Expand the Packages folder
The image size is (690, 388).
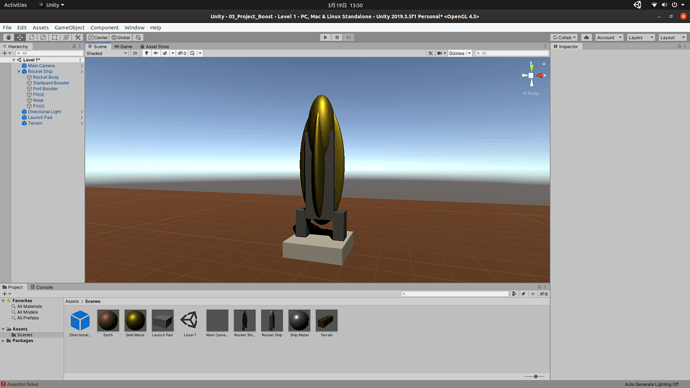3,340
